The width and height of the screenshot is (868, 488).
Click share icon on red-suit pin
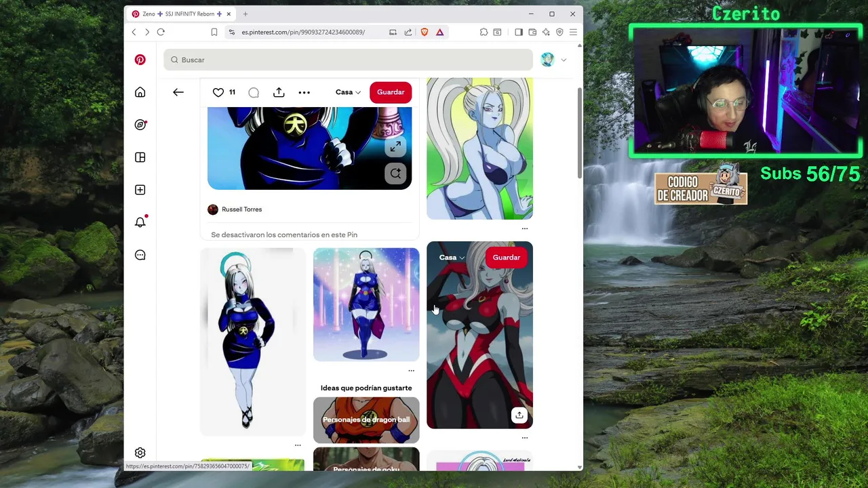tap(519, 415)
